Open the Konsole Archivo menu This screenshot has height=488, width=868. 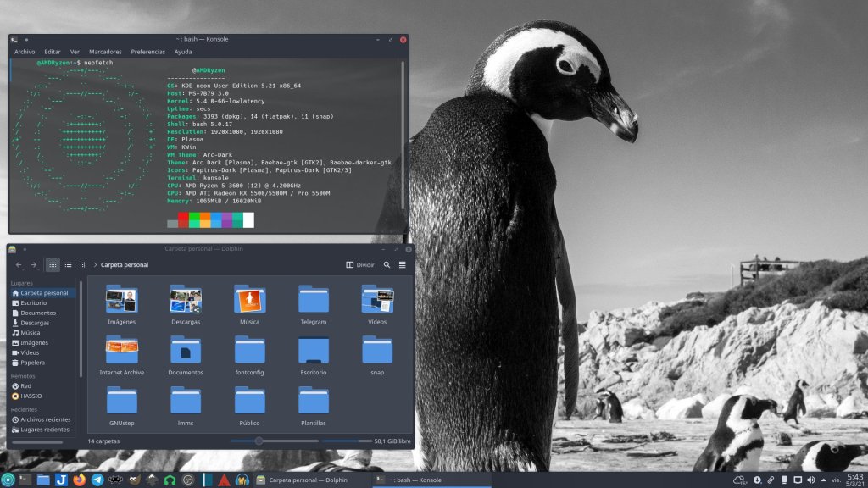[x=25, y=52]
